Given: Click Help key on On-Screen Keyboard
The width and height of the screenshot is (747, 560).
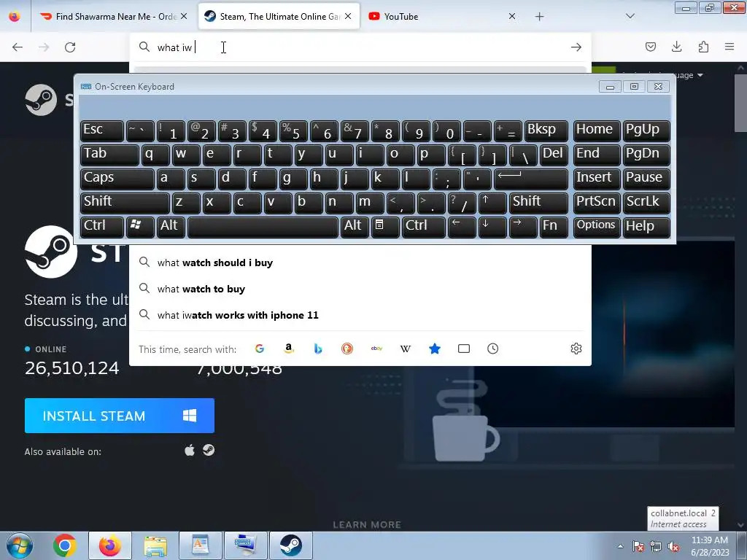Looking at the screenshot, I should [x=646, y=226].
